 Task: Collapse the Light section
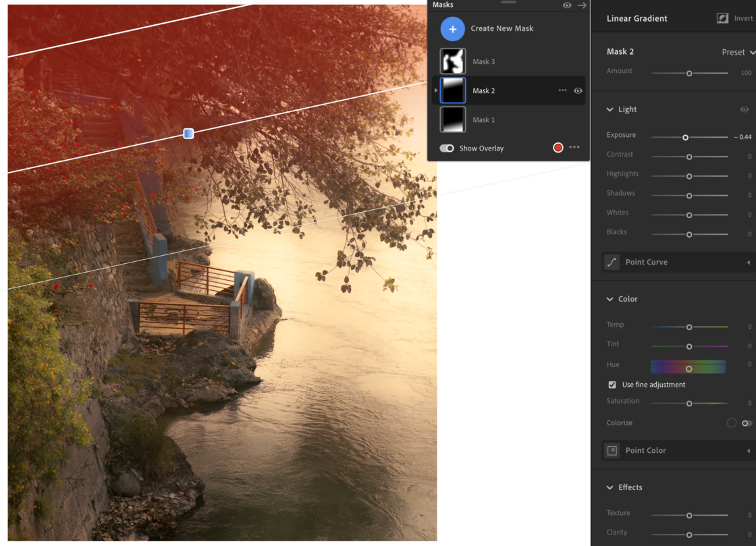pyautogui.click(x=611, y=109)
